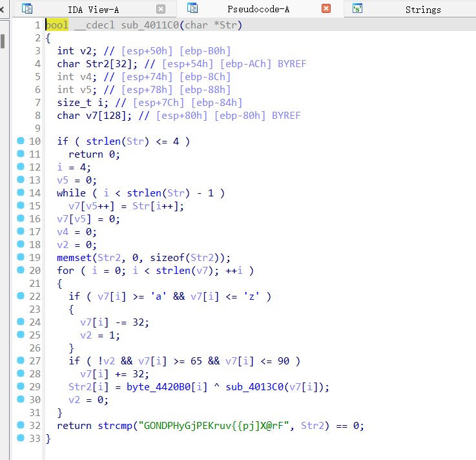Toggle breakpoint dot on line 29
Viewport: 476px width, 460px height.
20,386
